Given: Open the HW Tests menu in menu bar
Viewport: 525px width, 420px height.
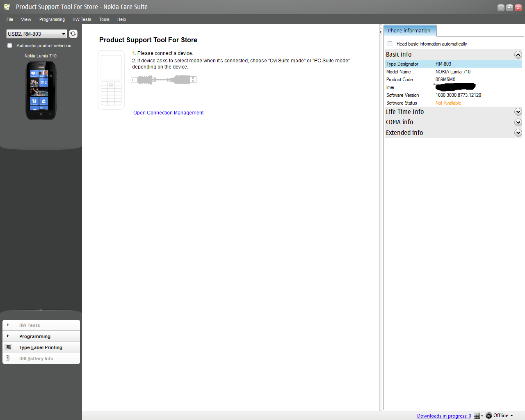Looking at the screenshot, I should pyautogui.click(x=82, y=19).
